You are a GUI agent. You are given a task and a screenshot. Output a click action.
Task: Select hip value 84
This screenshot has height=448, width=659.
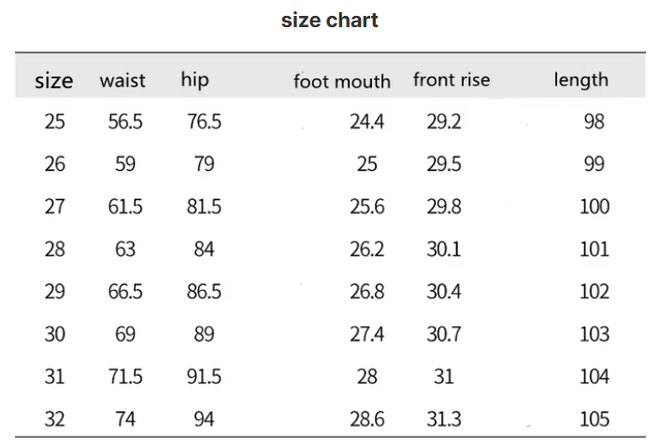point(204,249)
